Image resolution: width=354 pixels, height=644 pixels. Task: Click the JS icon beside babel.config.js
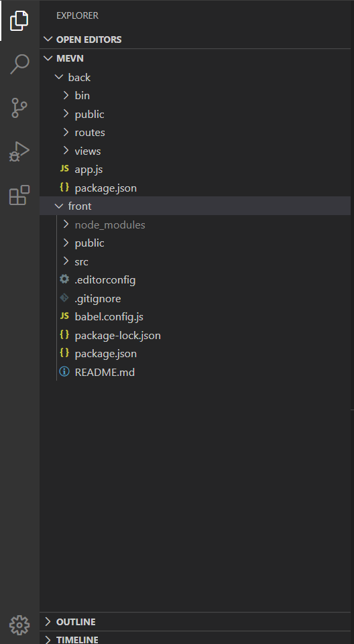coord(64,316)
